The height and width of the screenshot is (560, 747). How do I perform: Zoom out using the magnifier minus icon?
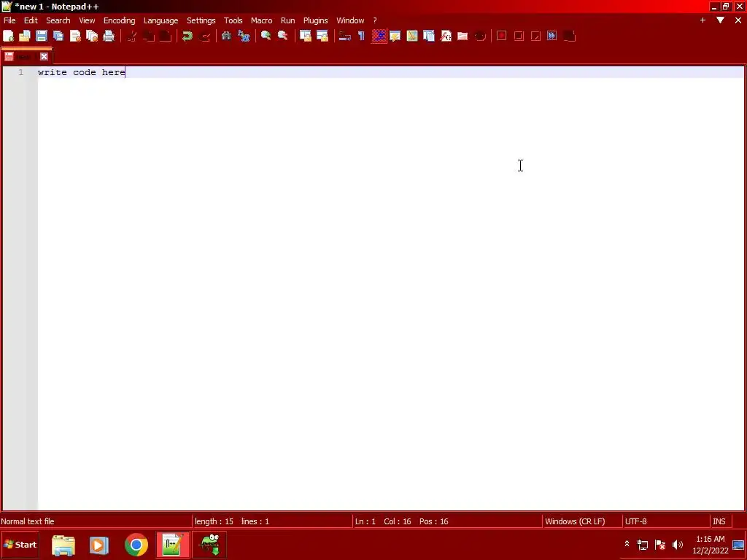click(x=283, y=36)
